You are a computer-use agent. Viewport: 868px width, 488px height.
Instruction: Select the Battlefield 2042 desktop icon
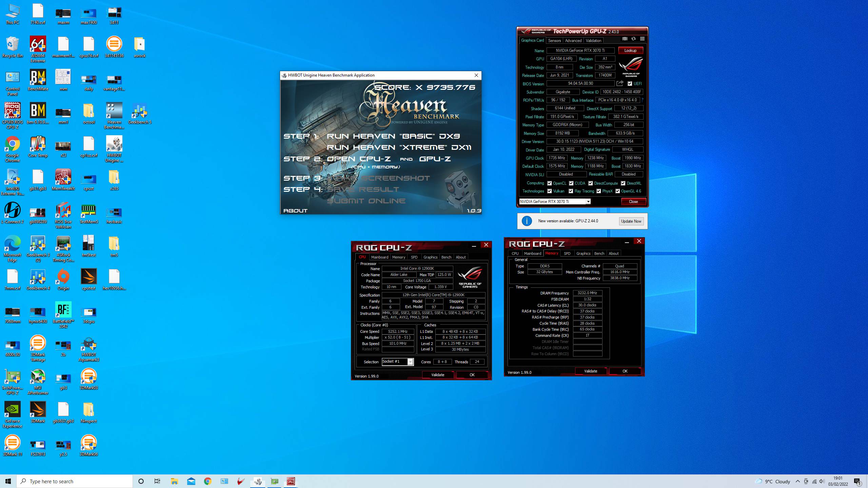pyautogui.click(x=63, y=315)
